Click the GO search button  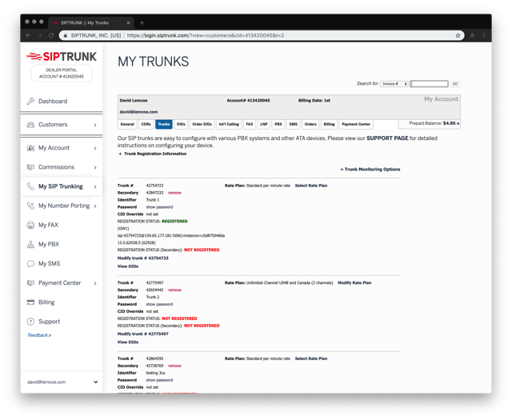pyautogui.click(x=455, y=84)
